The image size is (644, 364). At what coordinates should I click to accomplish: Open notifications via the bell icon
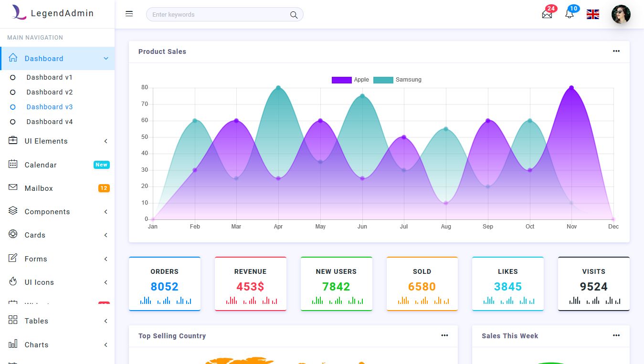pos(570,15)
